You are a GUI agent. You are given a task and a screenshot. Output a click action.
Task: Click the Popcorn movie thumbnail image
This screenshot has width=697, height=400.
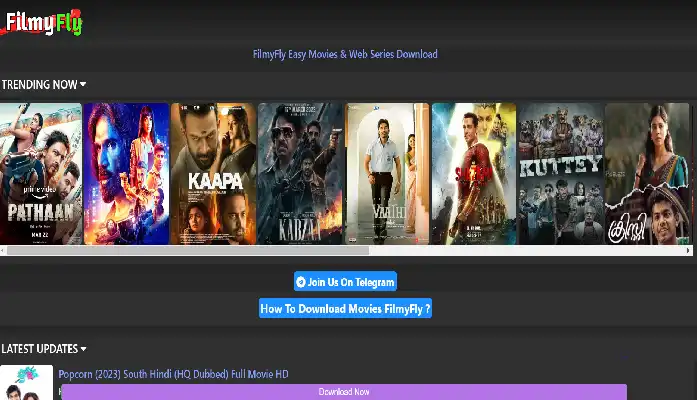[26, 383]
